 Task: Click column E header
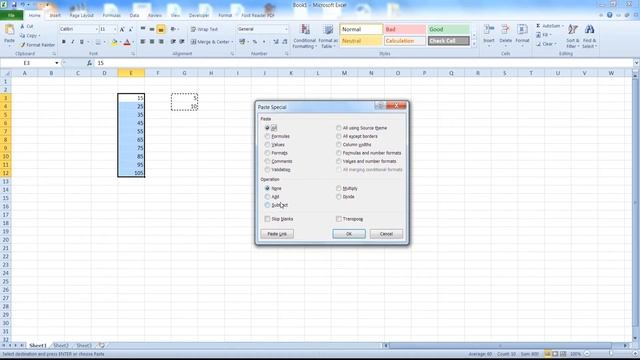pyautogui.click(x=131, y=73)
